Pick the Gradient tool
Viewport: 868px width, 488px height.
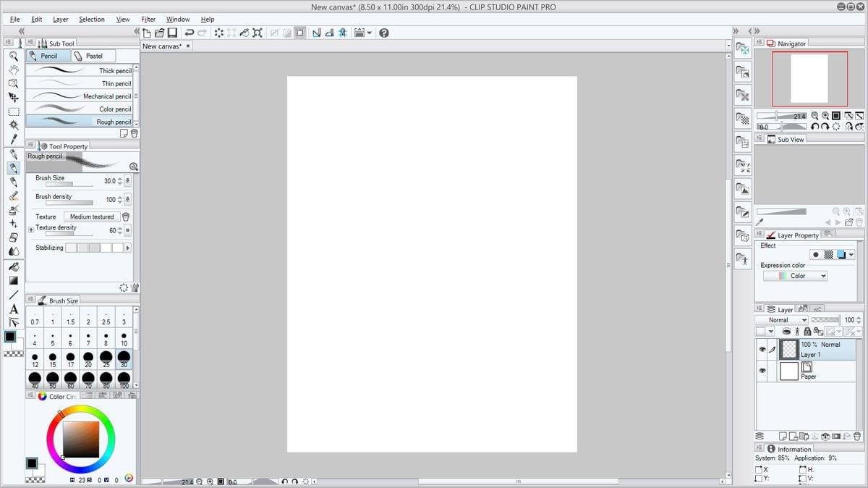[13, 281]
